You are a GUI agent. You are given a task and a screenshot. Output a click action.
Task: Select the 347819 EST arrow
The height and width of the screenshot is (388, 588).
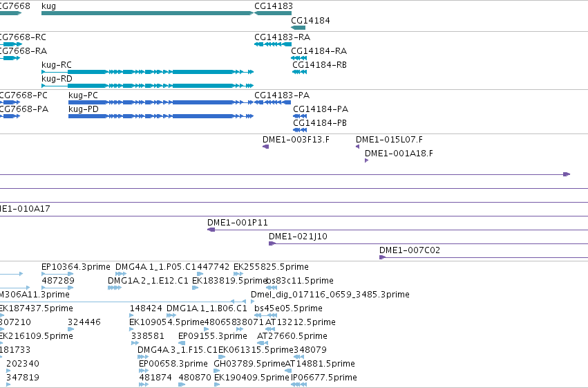(x=8, y=385)
